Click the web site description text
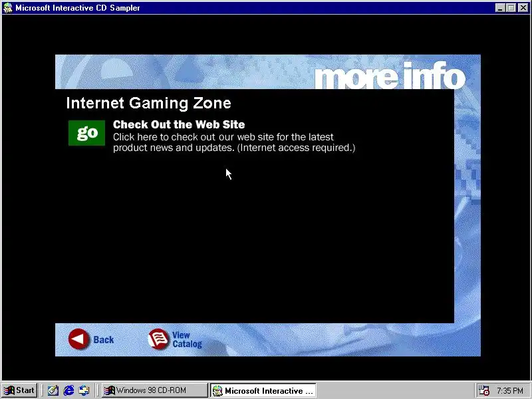532x399 pixels. pyautogui.click(x=234, y=142)
